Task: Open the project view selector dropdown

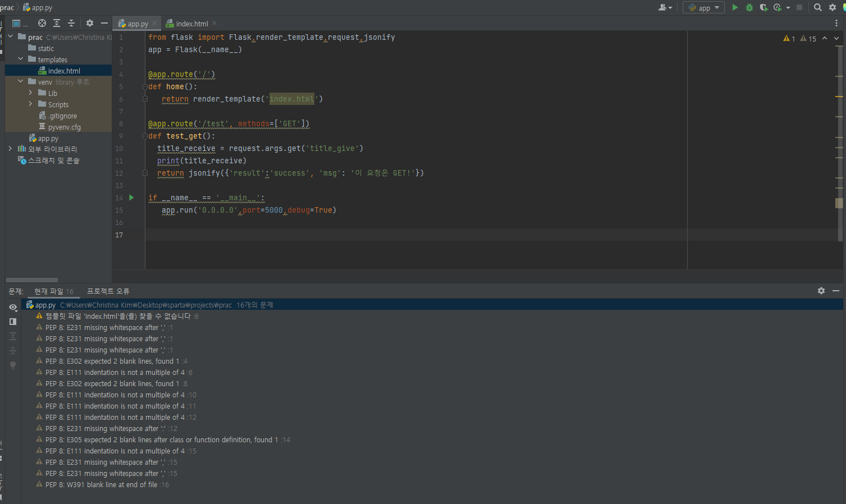Action: click(20, 23)
